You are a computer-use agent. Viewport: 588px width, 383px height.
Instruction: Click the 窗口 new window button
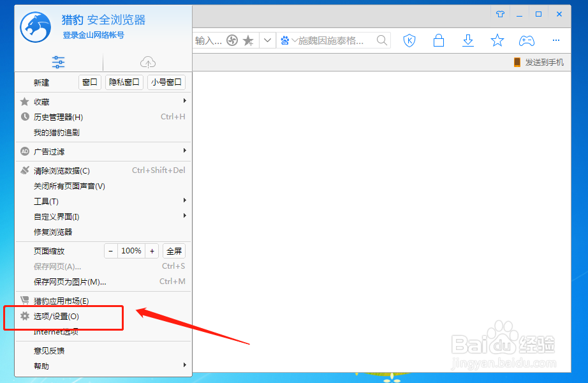pos(90,82)
